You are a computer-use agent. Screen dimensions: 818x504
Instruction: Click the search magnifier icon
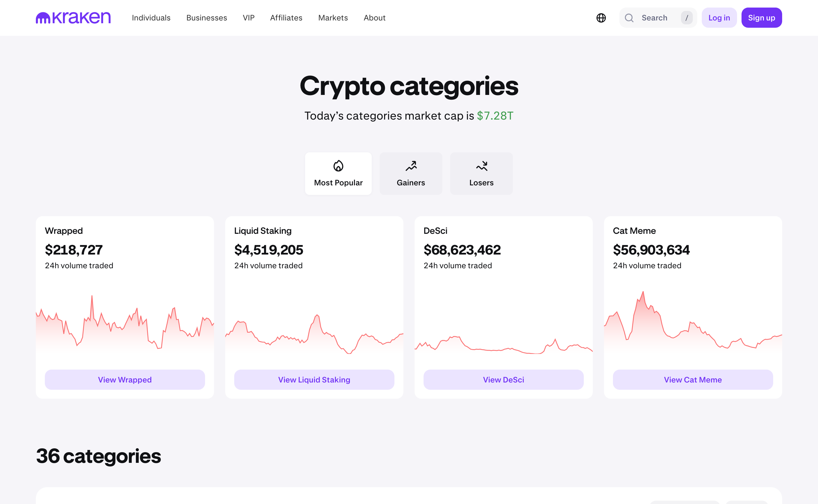click(x=629, y=18)
